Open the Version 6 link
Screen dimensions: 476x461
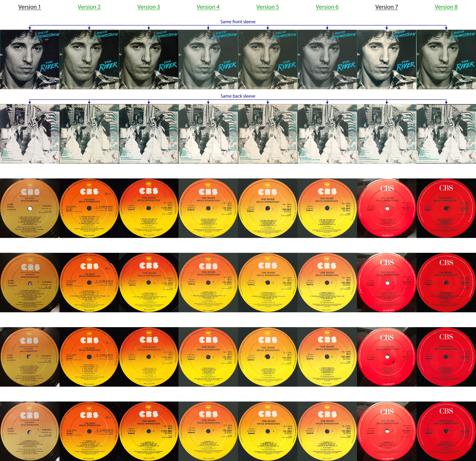point(327,7)
